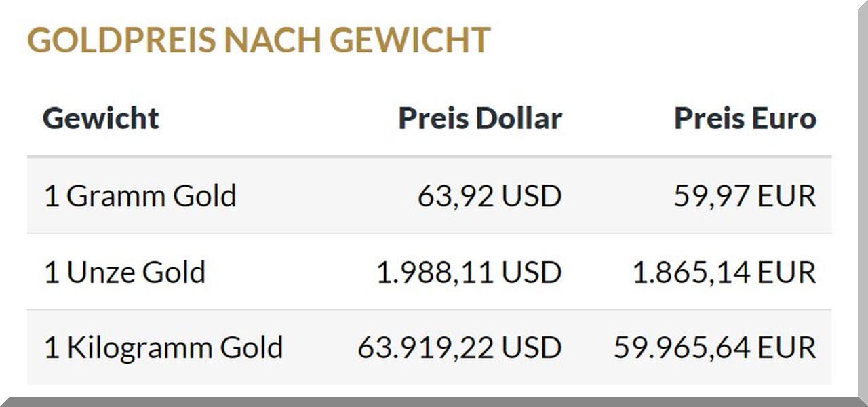Select the Preis Euro column header
The image size is (868, 407).
coord(745,118)
